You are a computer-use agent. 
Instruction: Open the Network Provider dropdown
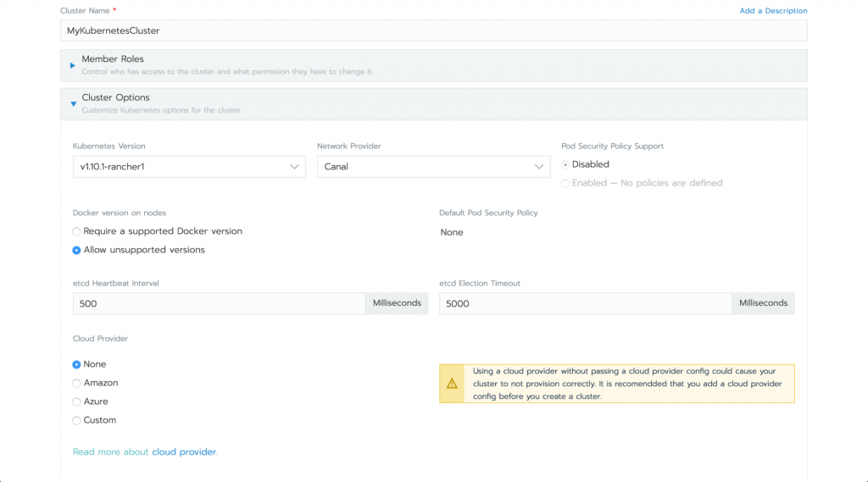point(433,167)
